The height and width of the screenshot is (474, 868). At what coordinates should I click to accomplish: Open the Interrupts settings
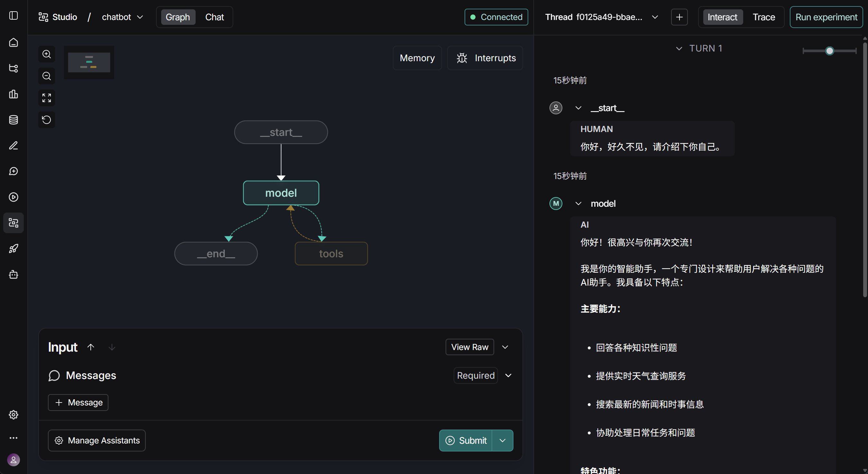[485, 58]
